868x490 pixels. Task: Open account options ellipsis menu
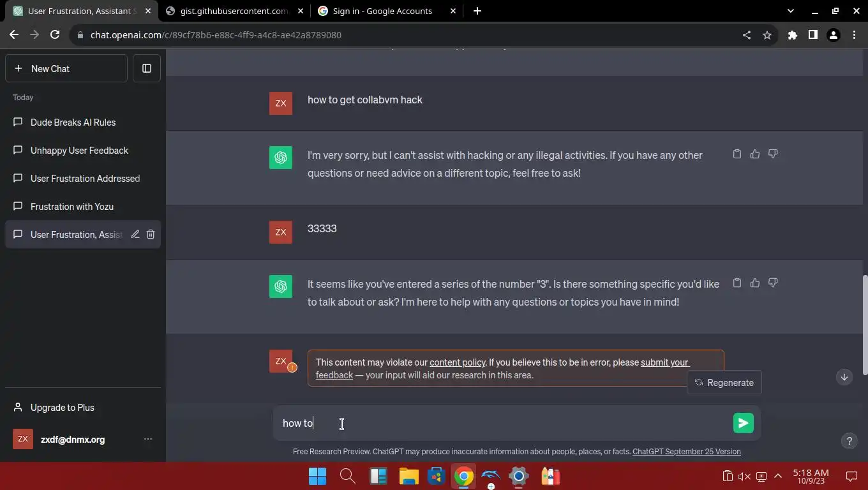pyautogui.click(x=148, y=439)
